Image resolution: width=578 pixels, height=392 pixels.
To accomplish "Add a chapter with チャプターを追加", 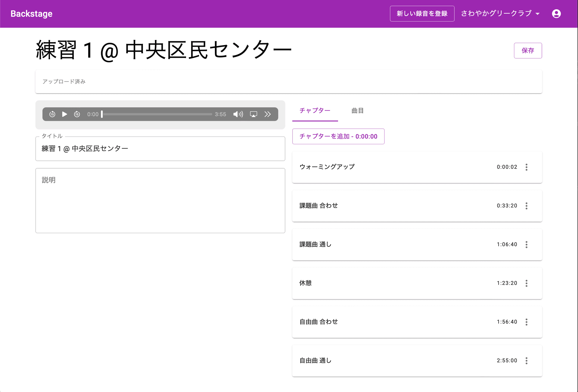I will [x=338, y=136].
